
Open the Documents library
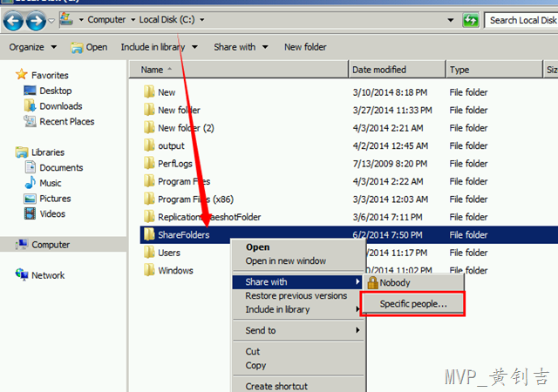tap(61, 167)
